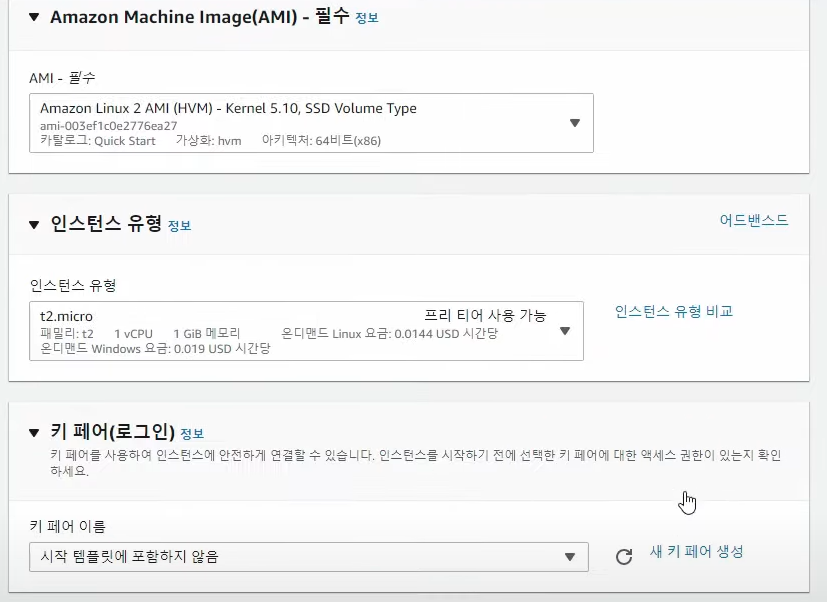Image resolution: width=827 pixels, height=602 pixels.
Task: Open 인스턴스 유형 비교 link
Action: pos(674,311)
